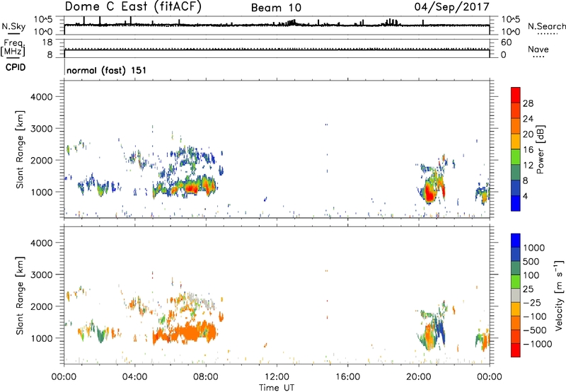Click the power color bar red segment
The width and height of the screenshot is (566, 392).
click(x=516, y=95)
